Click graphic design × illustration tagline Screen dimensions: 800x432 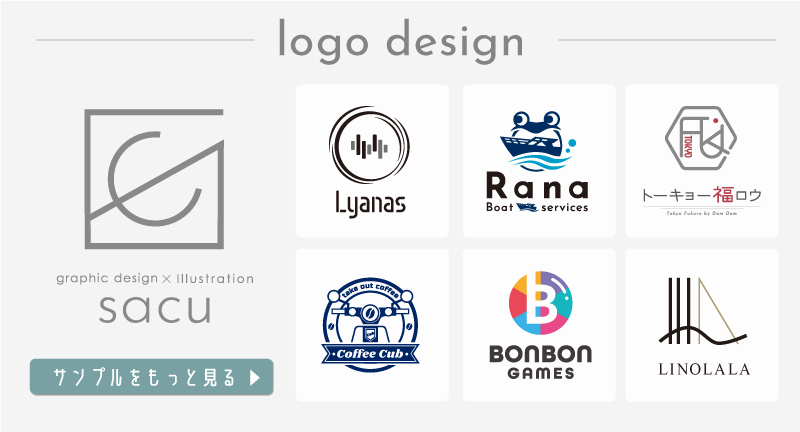pyautogui.click(x=155, y=278)
